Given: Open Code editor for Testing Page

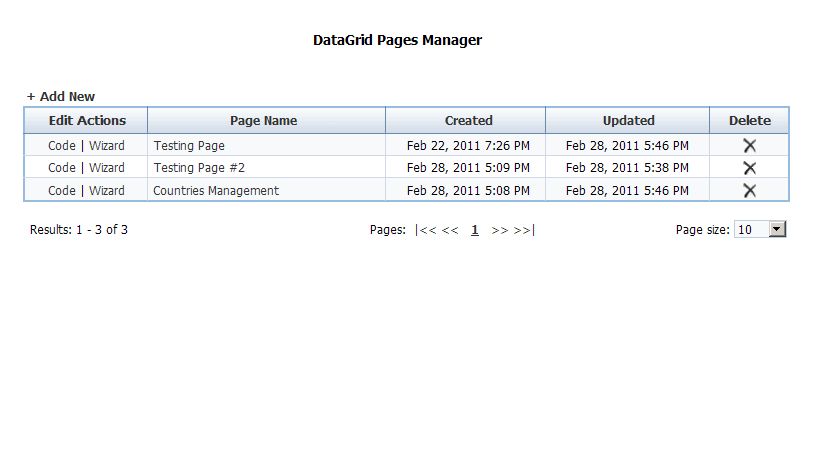Looking at the screenshot, I should [62, 146].
